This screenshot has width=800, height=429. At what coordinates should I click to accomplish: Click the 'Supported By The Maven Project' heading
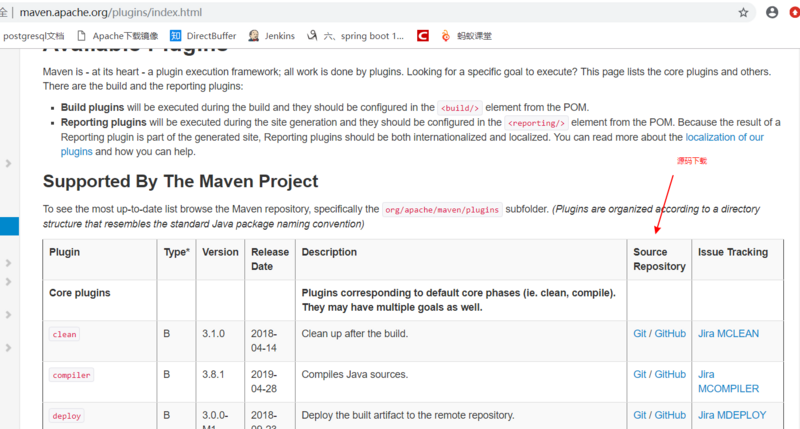180,181
